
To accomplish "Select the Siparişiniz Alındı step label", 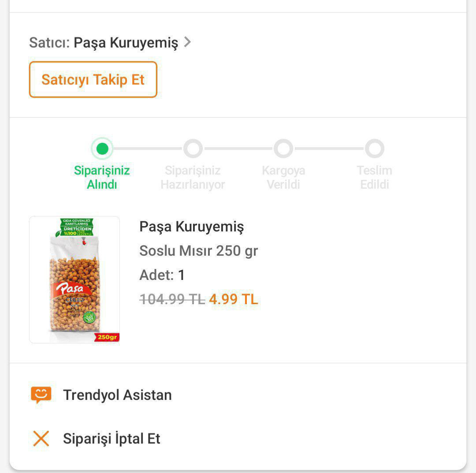I will click(102, 177).
